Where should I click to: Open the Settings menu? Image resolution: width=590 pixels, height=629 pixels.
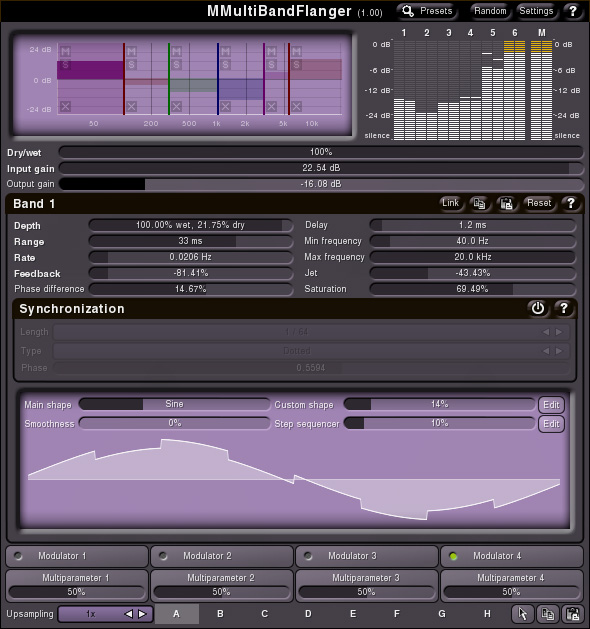(x=536, y=11)
